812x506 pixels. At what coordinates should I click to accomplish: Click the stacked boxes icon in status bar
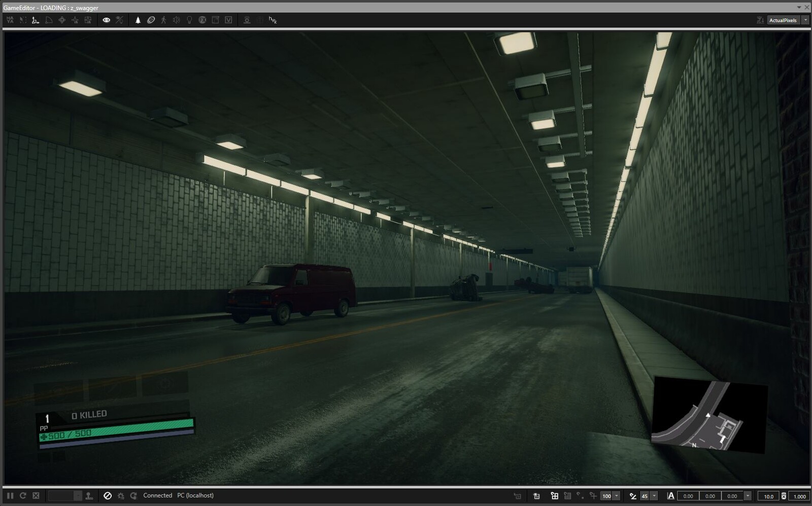pyautogui.click(x=536, y=496)
